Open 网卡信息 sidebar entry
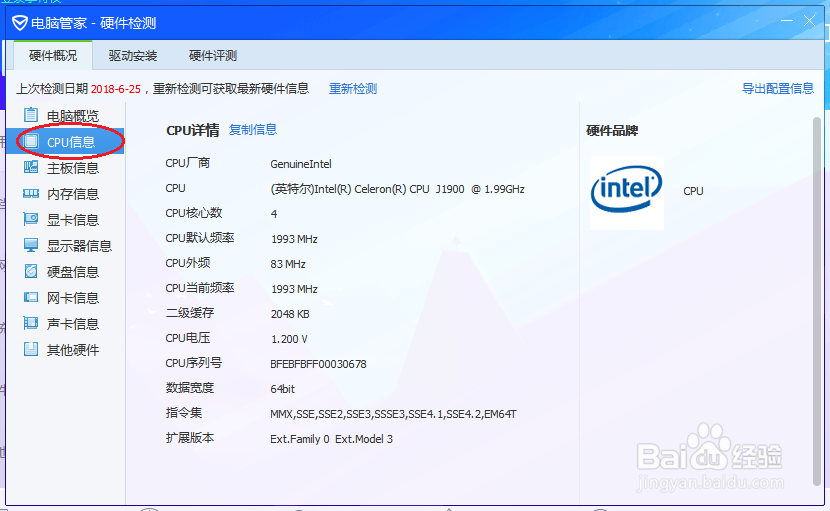The image size is (830, 511). (x=65, y=298)
